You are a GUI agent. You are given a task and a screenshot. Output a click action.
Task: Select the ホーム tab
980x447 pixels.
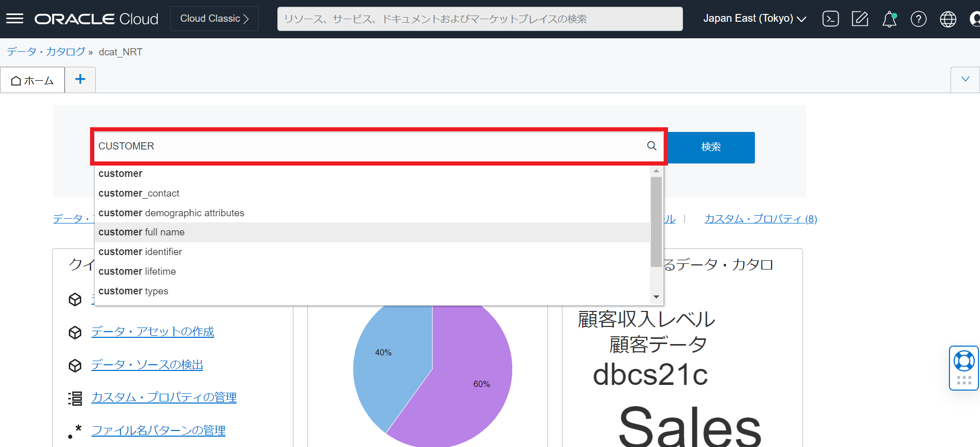click(33, 81)
